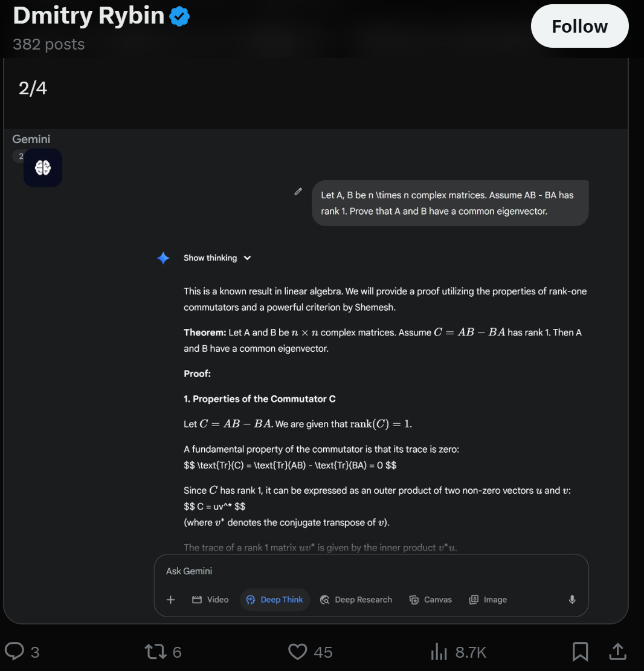Click the repost icon
The height and width of the screenshot is (671, 644).
[154, 652]
